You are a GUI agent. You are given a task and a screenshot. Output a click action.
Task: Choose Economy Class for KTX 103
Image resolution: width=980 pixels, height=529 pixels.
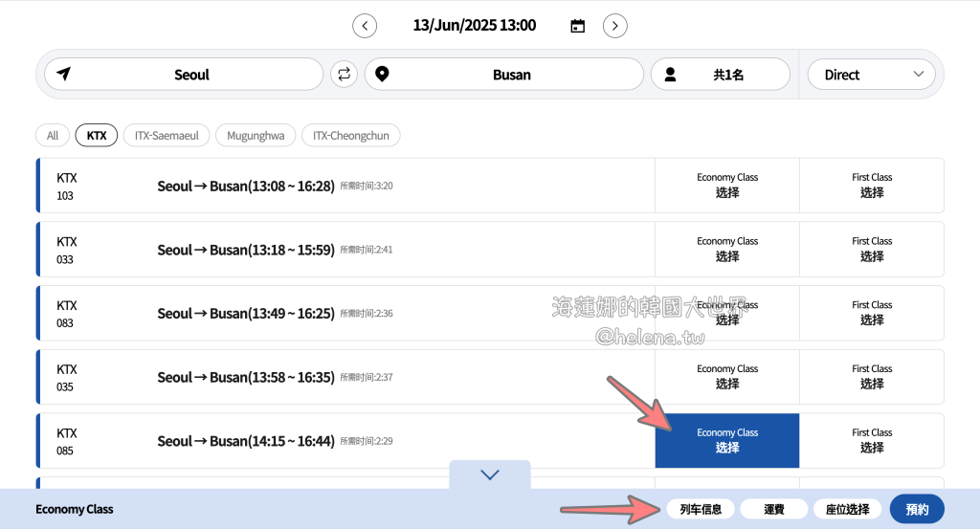point(727,186)
